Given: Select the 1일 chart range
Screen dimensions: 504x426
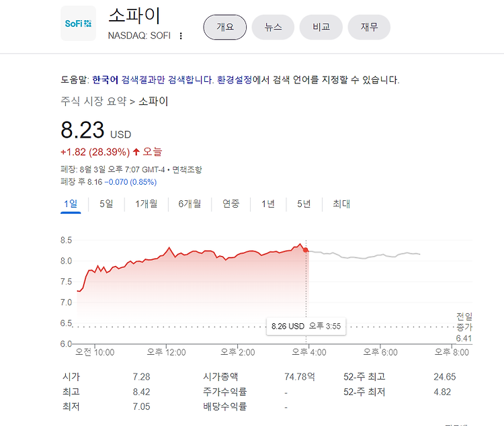Looking at the screenshot, I should (71, 204).
